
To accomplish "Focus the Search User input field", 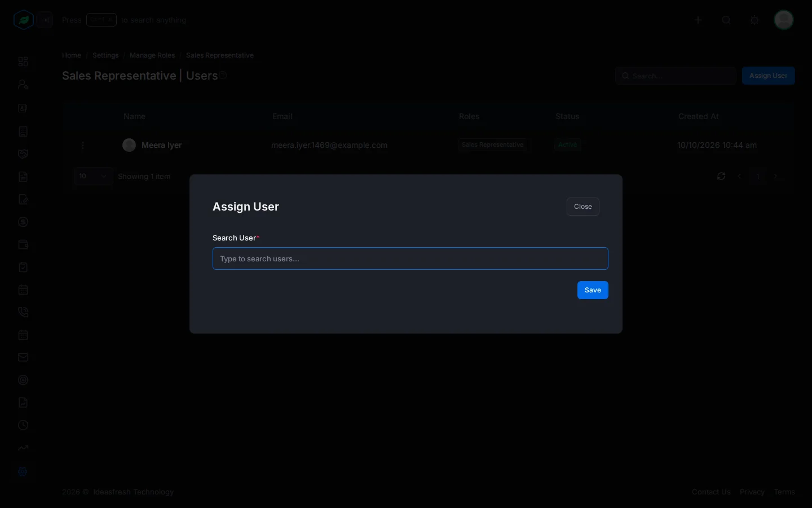I will click(411, 259).
